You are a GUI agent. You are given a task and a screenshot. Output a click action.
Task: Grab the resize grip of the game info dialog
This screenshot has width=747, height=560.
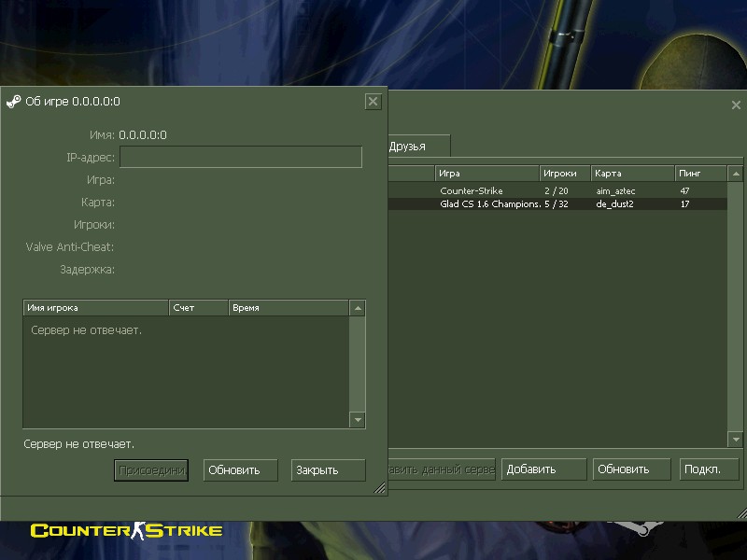coord(379,487)
